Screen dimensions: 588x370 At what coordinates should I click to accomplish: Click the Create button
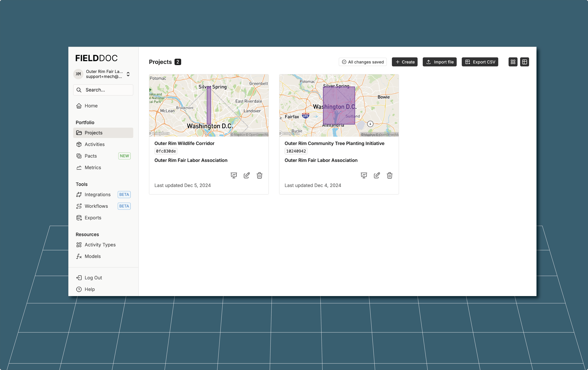[x=405, y=62]
